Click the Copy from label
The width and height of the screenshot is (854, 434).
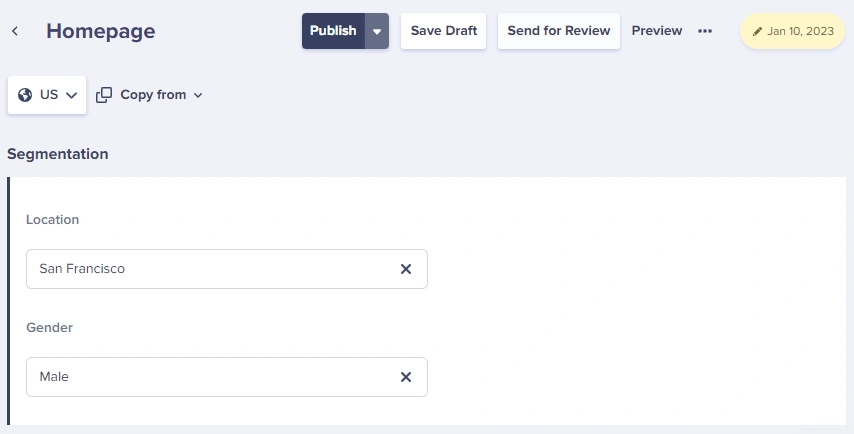[153, 95]
